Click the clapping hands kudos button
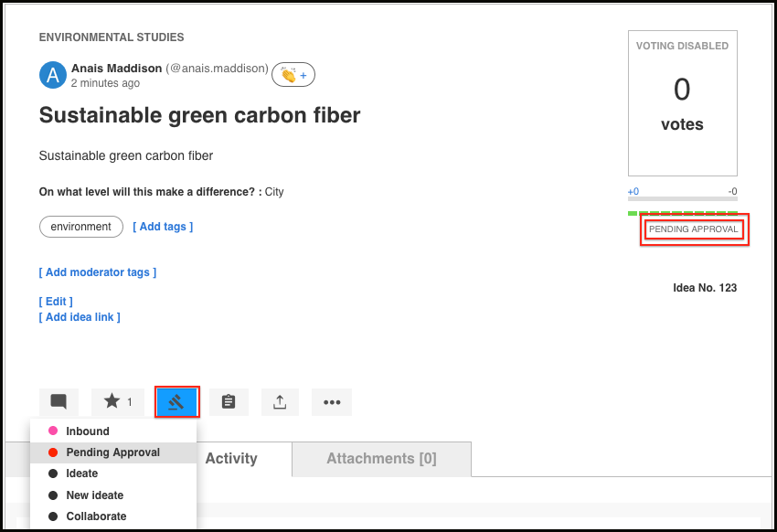 click(293, 75)
